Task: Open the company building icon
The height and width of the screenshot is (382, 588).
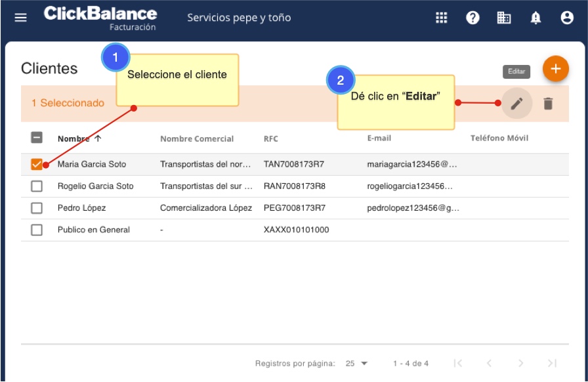Action: coord(504,18)
